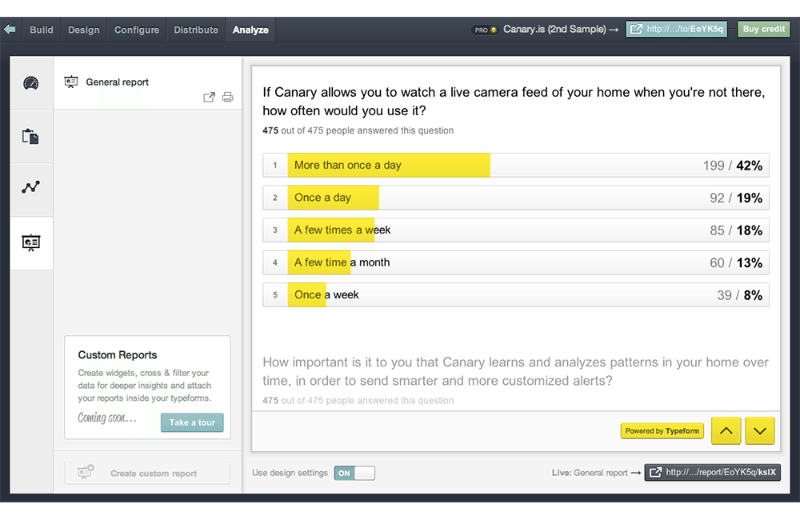The height and width of the screenshot is (532, 800).
Task: Open the Distribute tab
Action: pos(196,30)
